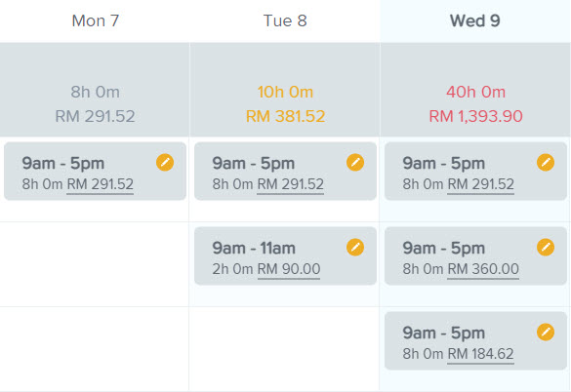Edit Monday's 9am - 5pm shift via pencil icon
571x392 pixels.
tap(165, 162)
